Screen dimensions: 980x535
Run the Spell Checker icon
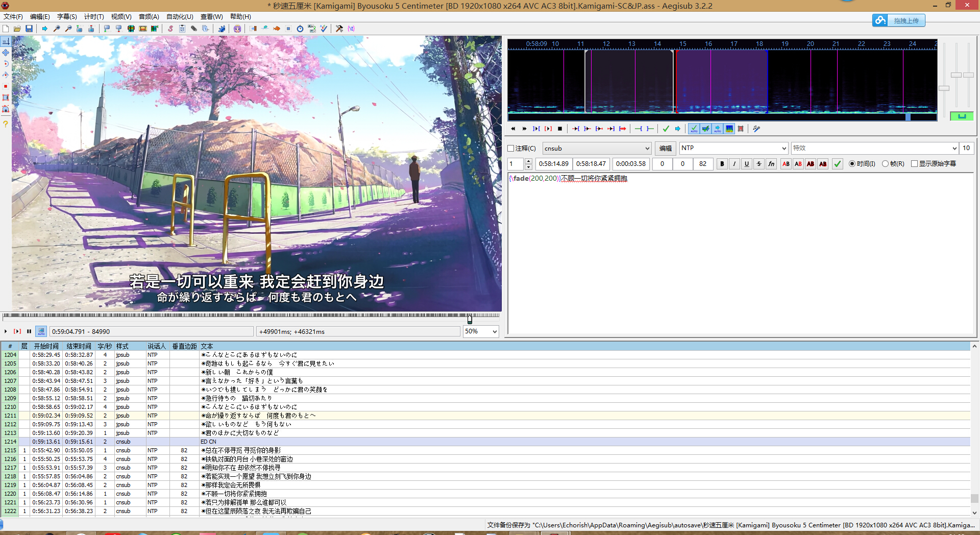[x=324, y=29]
